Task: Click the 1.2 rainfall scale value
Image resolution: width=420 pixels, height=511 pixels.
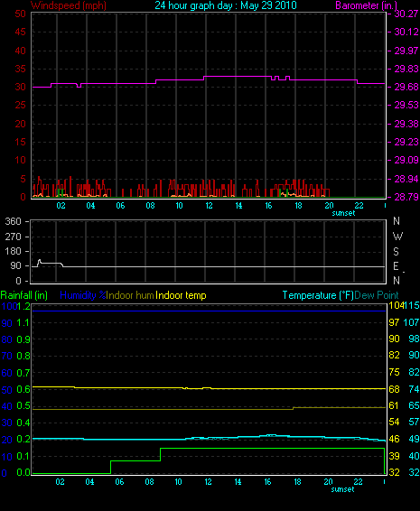Action: (x=23, y=306)
